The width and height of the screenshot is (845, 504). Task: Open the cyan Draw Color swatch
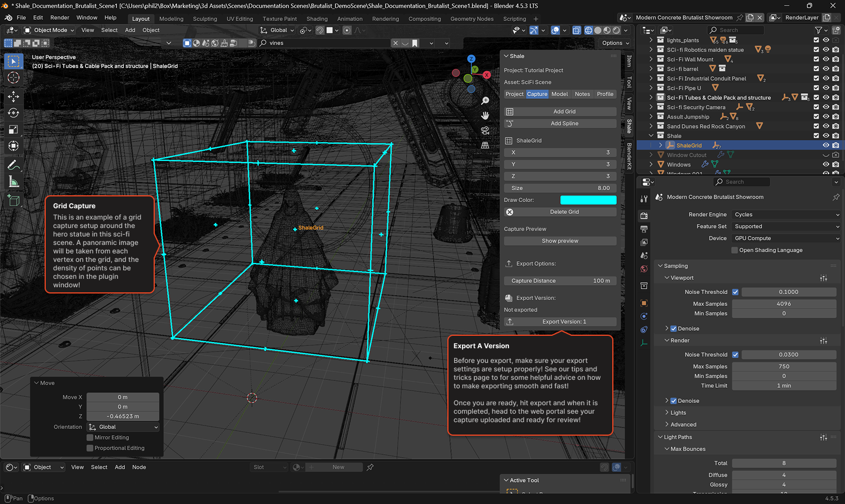point(588,200)
